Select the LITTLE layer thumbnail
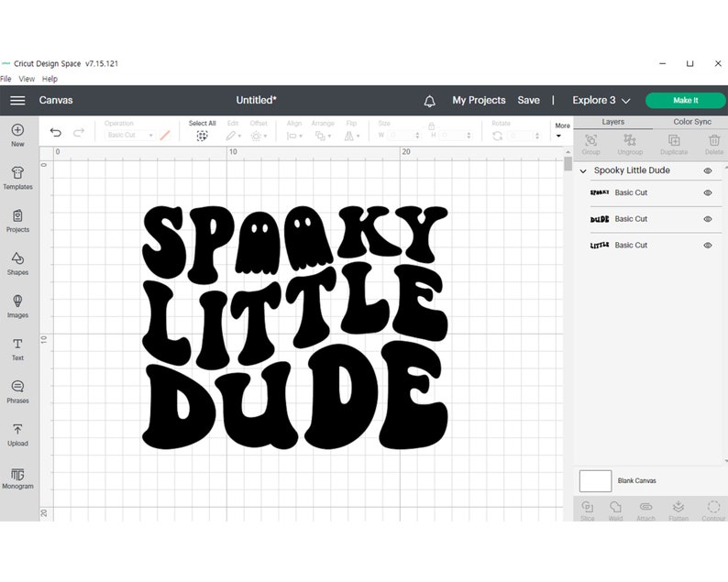 [x=599, y=245]
